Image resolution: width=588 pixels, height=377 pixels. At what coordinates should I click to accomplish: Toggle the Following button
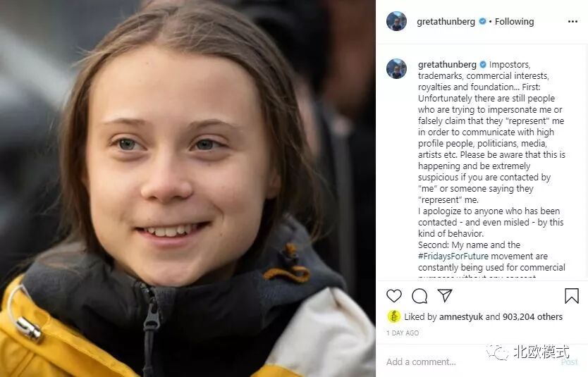514,22
